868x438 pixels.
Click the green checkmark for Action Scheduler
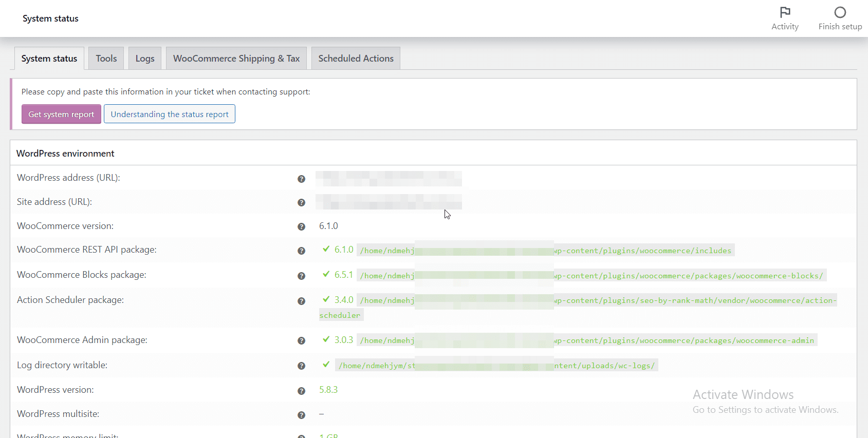tap(326, 299)
